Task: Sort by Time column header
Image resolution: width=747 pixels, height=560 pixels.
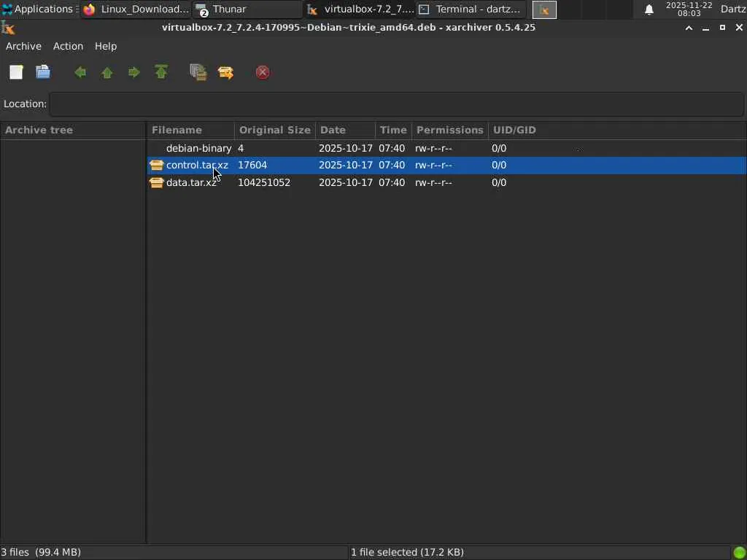Action: (x=393, y=130)
